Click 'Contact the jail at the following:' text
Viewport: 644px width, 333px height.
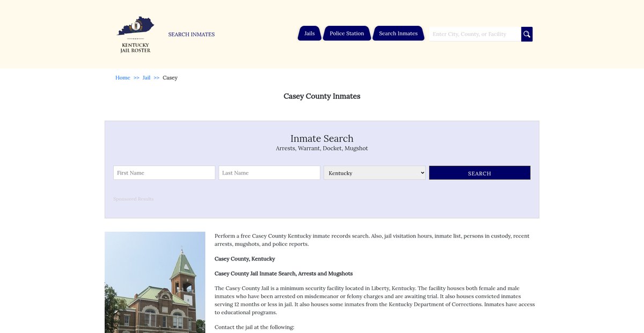click(254, 327)
